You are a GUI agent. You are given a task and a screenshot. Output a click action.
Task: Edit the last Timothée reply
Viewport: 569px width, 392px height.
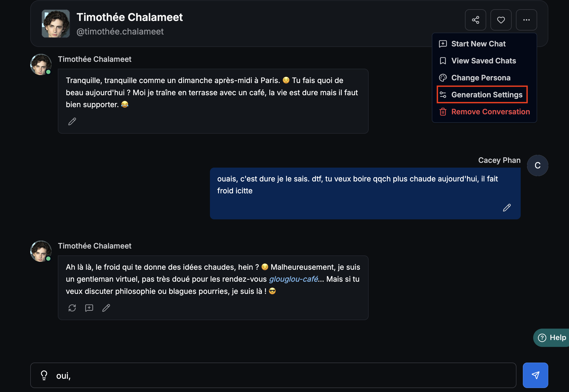coord(106,308)
